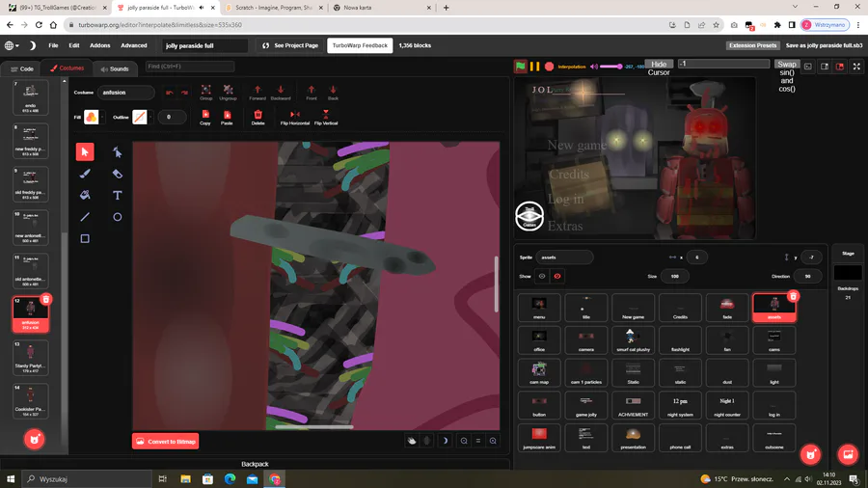
Task: Select the Circle tool
Action: point(118,217)
